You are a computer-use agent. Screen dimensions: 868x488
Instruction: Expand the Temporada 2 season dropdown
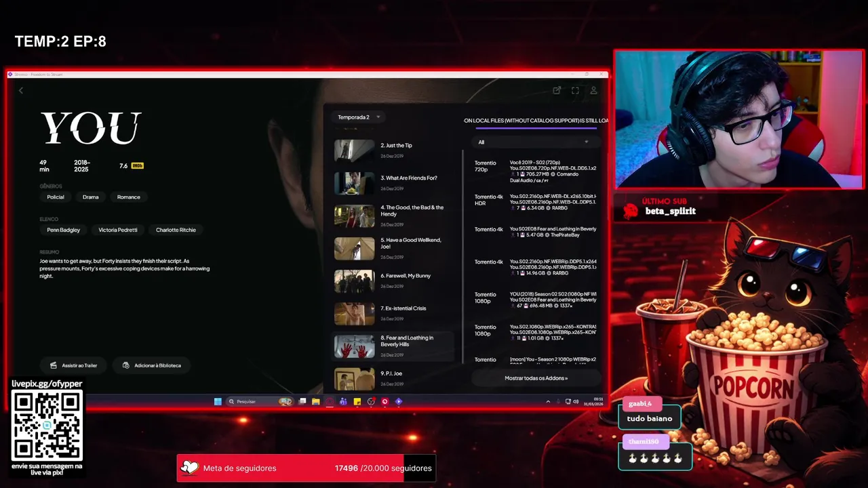(359, 117)
